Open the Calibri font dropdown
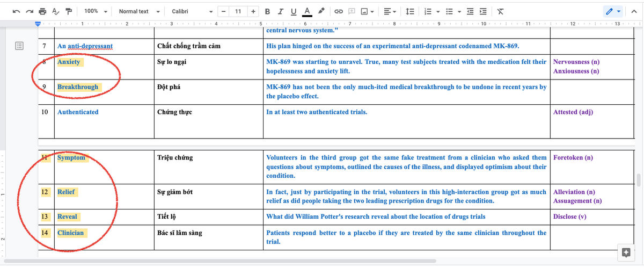The height and width of the screenshot is (267, 644). coord(192,11)
